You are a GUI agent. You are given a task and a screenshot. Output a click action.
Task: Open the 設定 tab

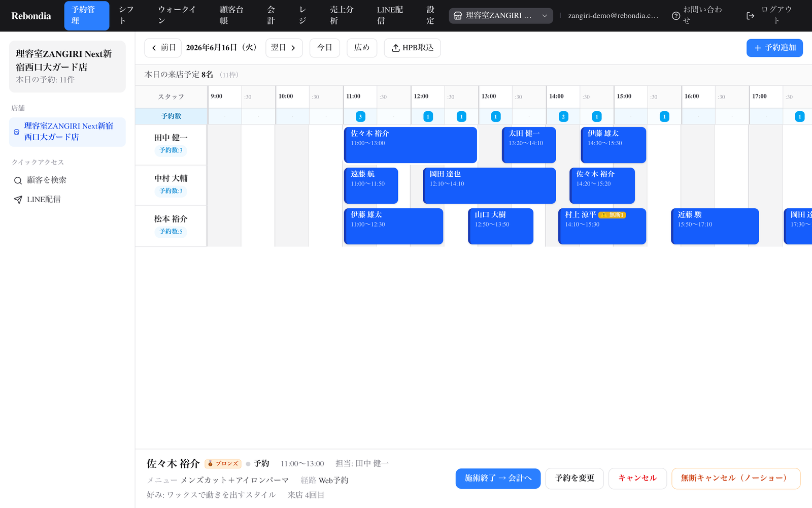coord(430,15)
